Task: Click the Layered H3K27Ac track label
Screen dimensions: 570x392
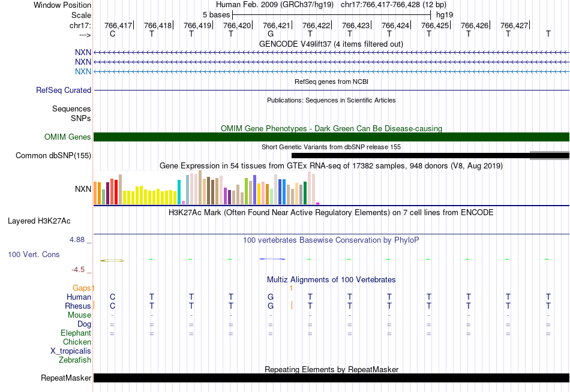Action: (x=39, y=221)
